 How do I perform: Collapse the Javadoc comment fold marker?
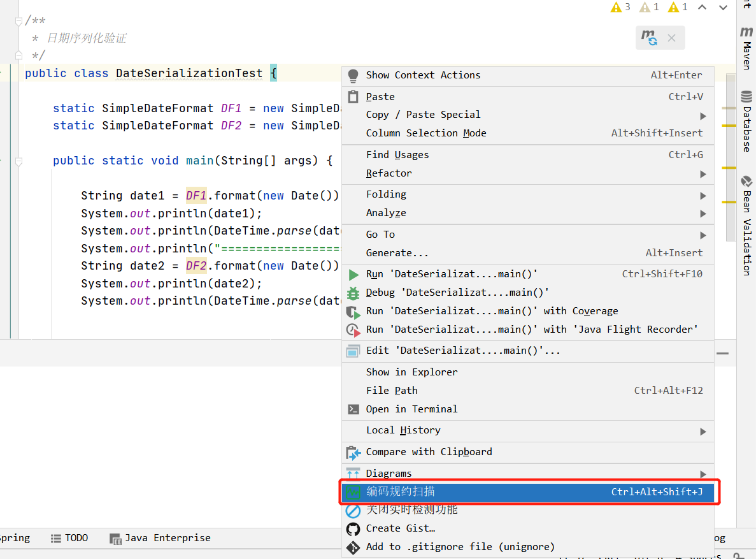click(x=18, y=21)
